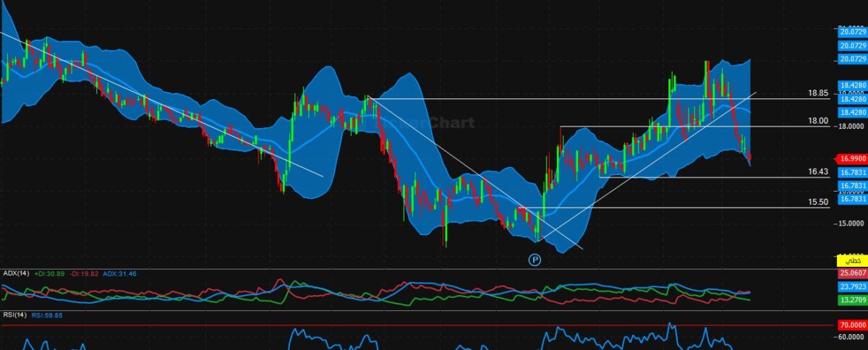
Task: Select the 15.50 support level label
Action: [x=818, y=202]
